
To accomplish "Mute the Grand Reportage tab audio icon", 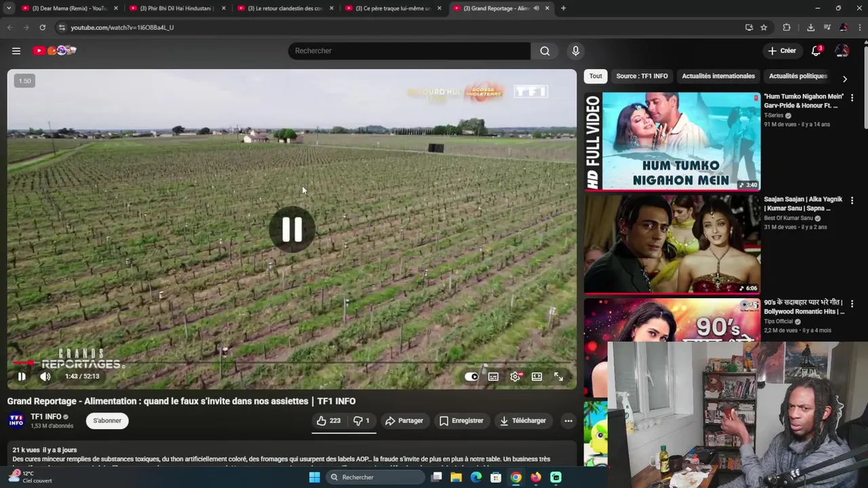I will 536,8.
